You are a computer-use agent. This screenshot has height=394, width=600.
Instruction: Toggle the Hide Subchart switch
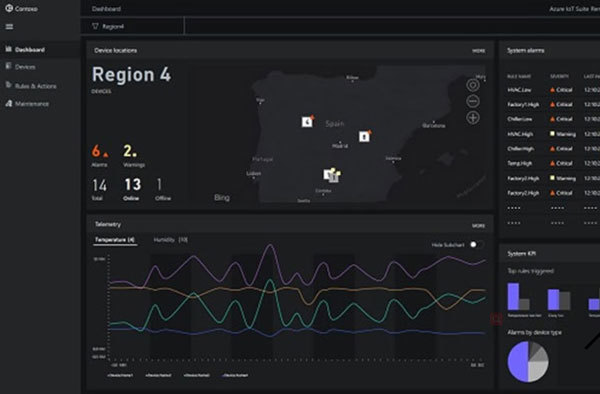[x=476, y=244]
